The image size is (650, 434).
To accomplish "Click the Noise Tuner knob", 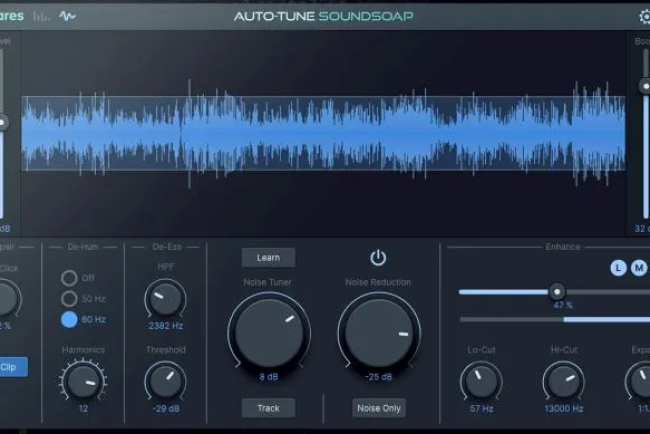I will tap(269, 333).
